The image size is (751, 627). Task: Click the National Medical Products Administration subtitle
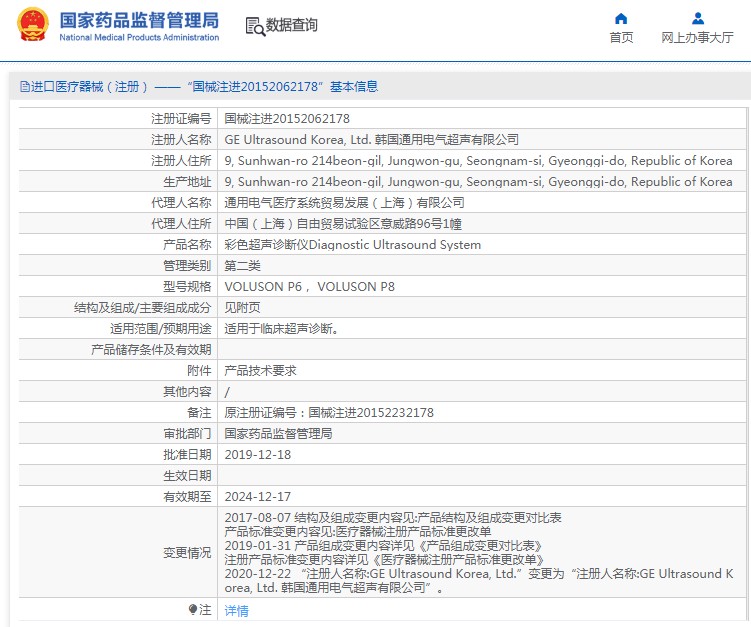point(139,37)
